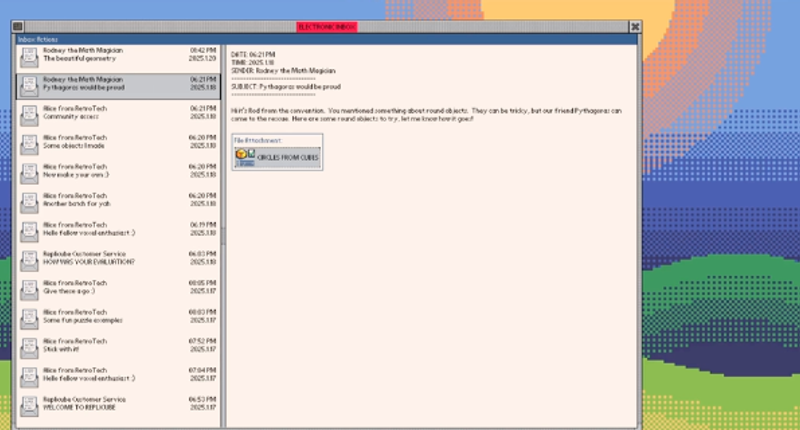Viewport: 800px width, 430px height.
Task: Open the window menu icon in title bar corner
Action: coord(17,27)
